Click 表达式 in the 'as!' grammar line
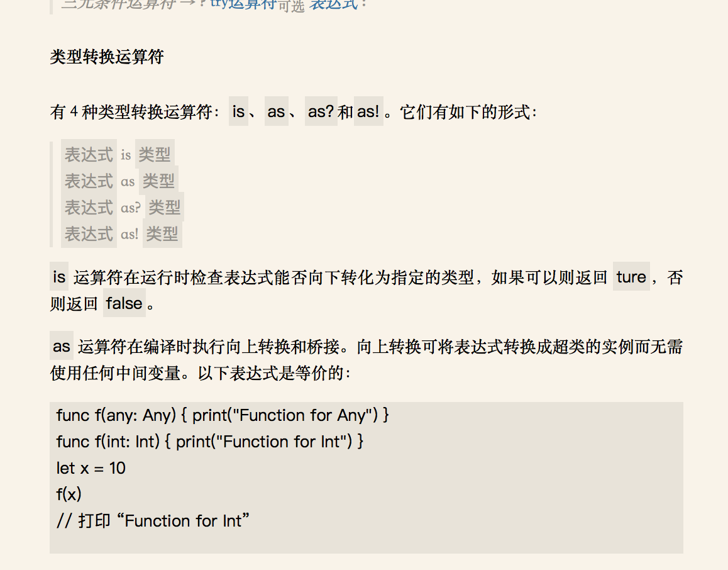728x570 pixels. pos(89,233)
